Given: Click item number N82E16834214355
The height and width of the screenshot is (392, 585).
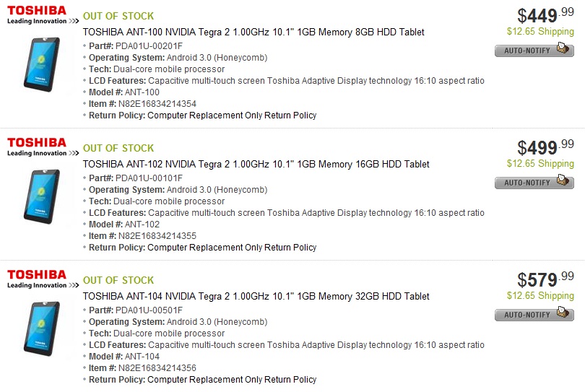Looking at the screenshot, I should (157, 236).
